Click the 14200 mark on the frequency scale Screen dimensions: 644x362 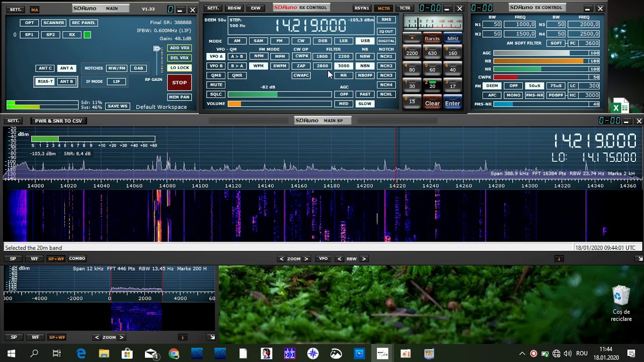coord(365,186)
